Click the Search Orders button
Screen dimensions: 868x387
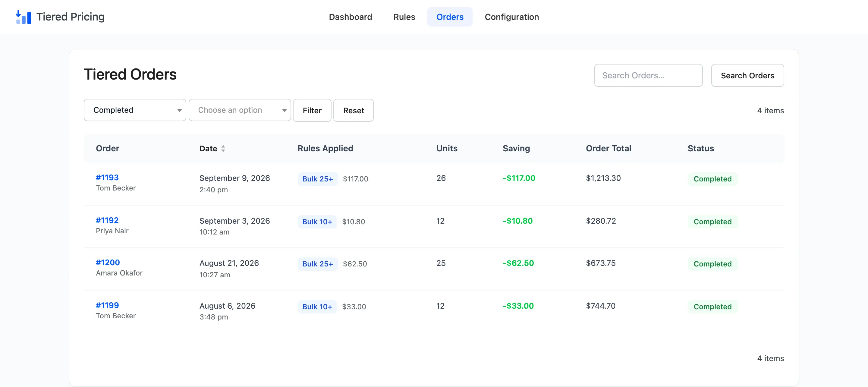click(x=747, y=75)
